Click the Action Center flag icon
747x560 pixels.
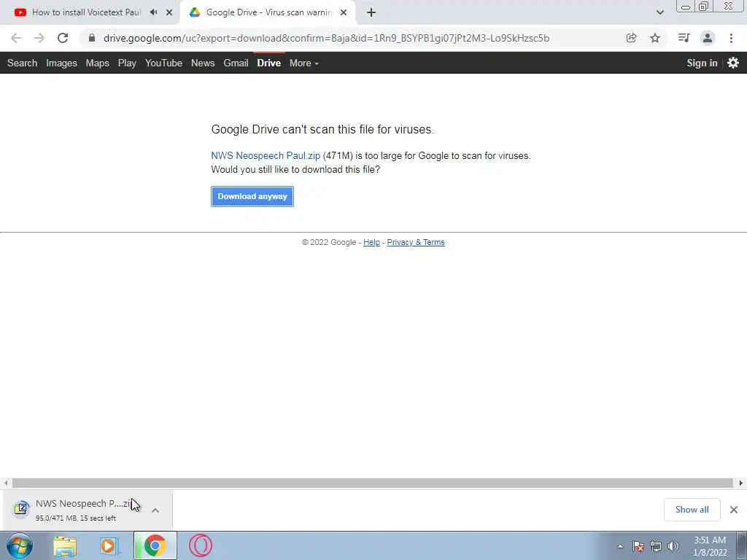638,546
